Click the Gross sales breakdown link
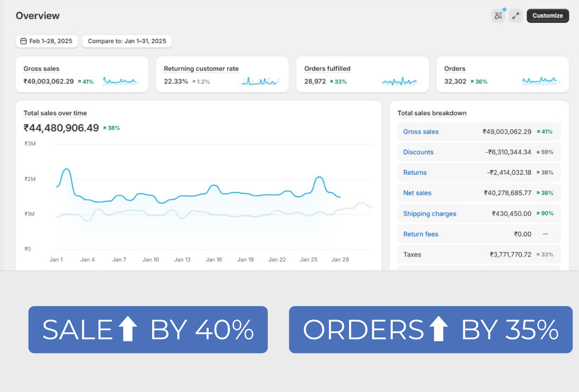Screen dimensions: 579x392 421,132
